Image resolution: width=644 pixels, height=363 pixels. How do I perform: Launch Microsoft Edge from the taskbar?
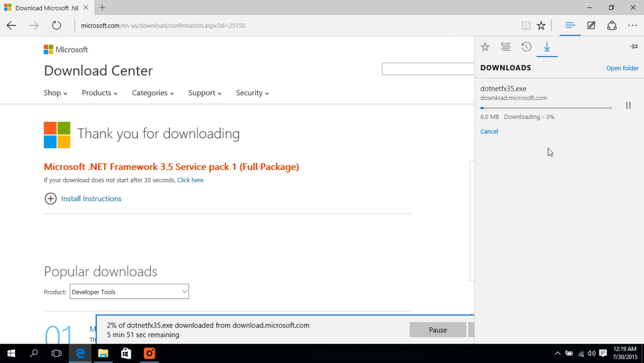coord(80,353)
